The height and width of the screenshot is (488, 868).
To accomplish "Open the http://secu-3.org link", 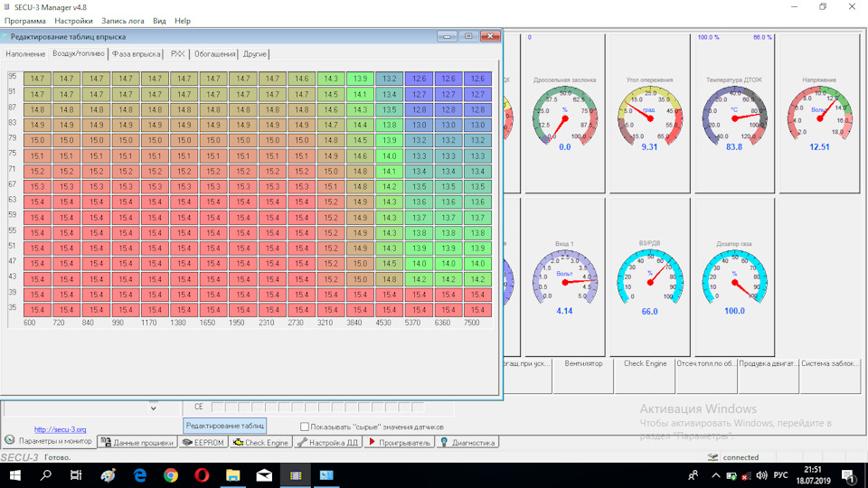I will [x=61, y=429].
